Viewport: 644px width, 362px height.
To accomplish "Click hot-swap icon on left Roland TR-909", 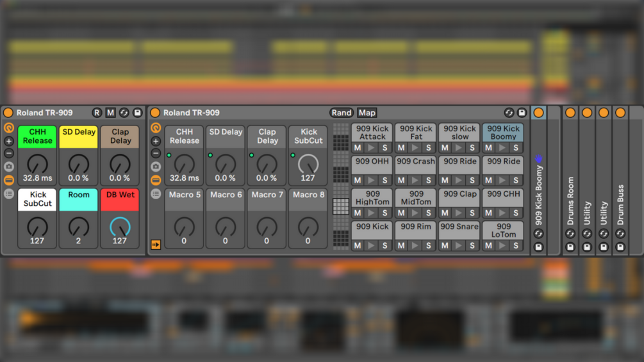I will click(124, 113).
